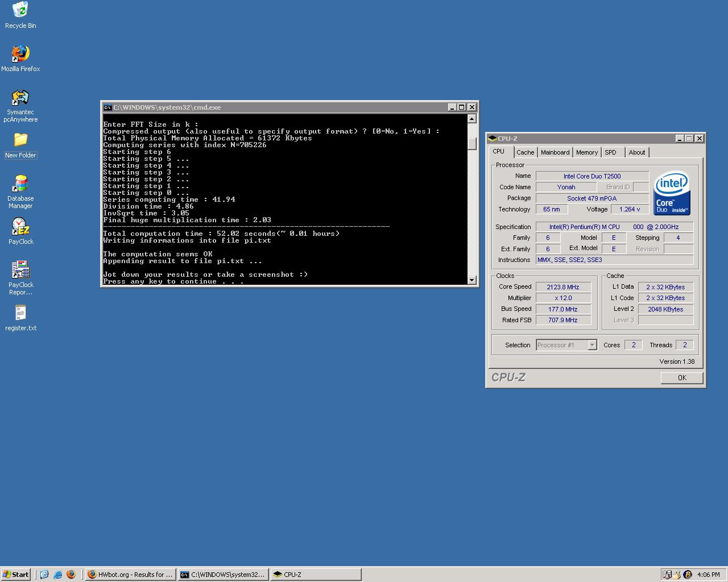The image size is (728, 582).
Task: Click the pencil-like system tray icon
Action: (677, 575)
